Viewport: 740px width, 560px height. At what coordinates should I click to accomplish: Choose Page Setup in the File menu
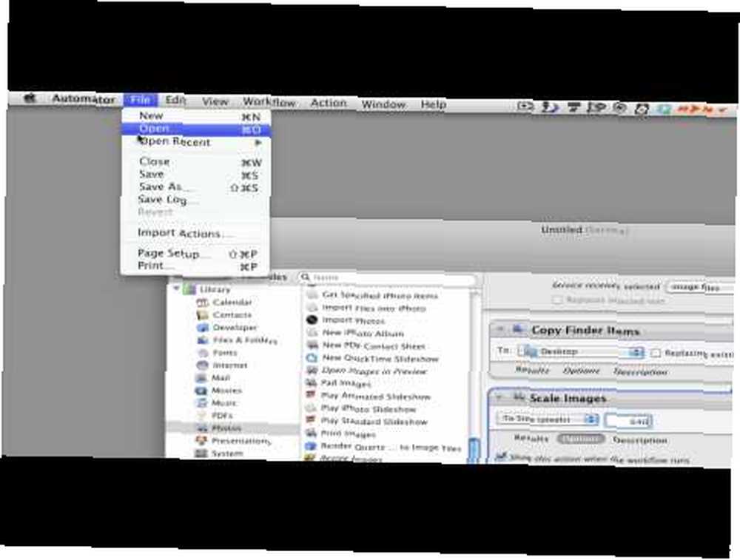pos(196,253)
